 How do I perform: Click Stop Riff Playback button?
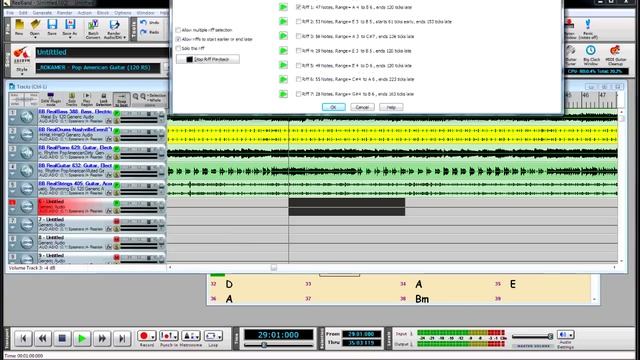[208, 59]
